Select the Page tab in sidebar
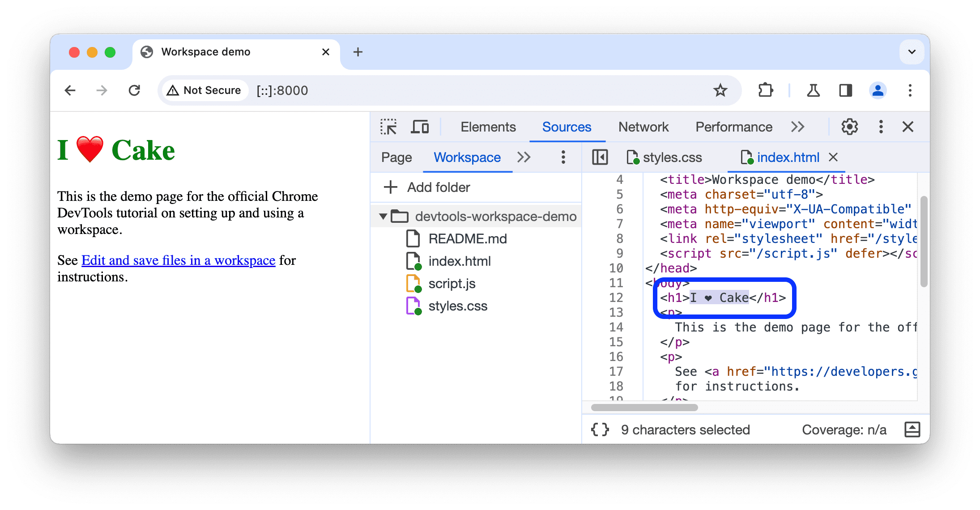The height and width of the screenshot is (510, 980). point(396,157)
